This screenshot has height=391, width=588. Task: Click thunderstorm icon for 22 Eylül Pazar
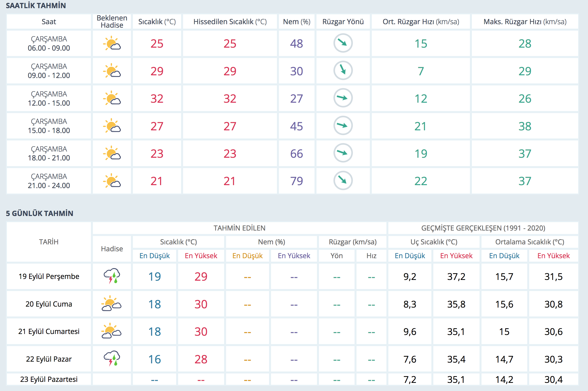[112, 359]
